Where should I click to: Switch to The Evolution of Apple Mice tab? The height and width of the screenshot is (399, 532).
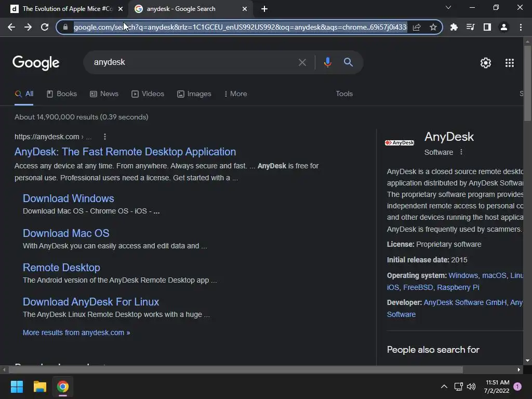coord(67,9)
